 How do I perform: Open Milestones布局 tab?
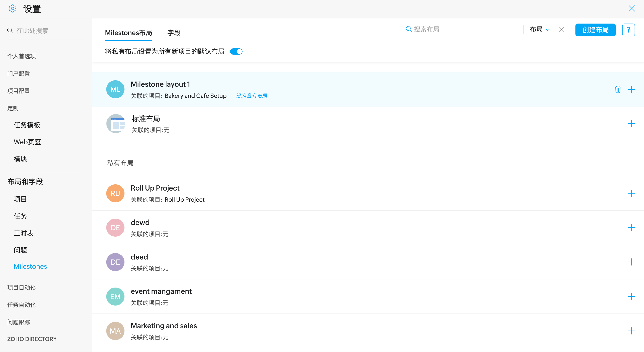pos(129,33)
